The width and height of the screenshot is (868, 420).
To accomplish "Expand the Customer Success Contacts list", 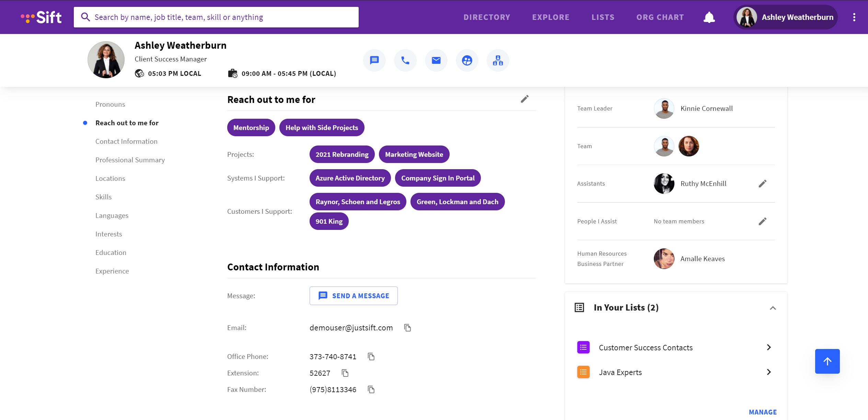I will (x=768, y=347).
